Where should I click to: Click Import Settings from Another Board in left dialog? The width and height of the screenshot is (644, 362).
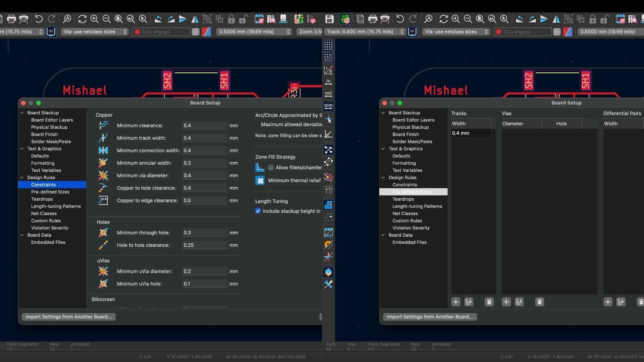68,317
